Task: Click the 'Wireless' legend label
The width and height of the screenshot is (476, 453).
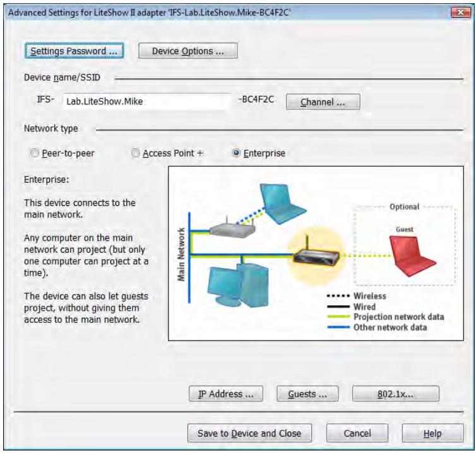Action: pyautogui.click(x=370, y=296)
